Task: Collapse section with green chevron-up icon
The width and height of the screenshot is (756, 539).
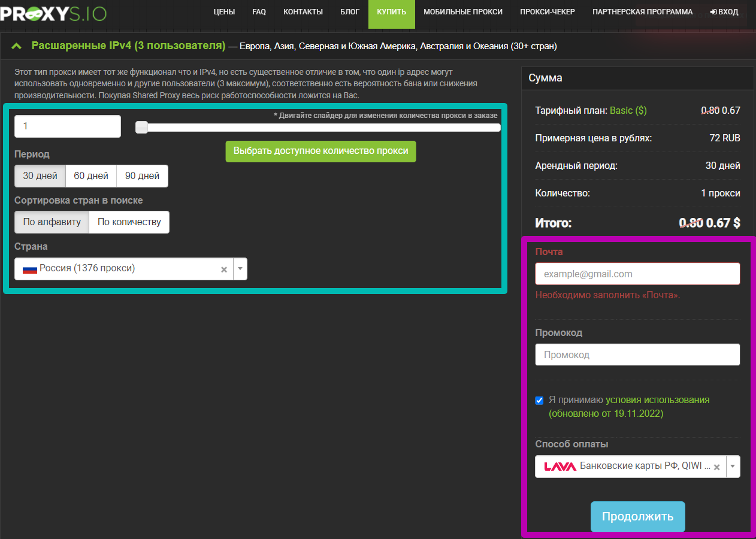Action: point(17,46)
